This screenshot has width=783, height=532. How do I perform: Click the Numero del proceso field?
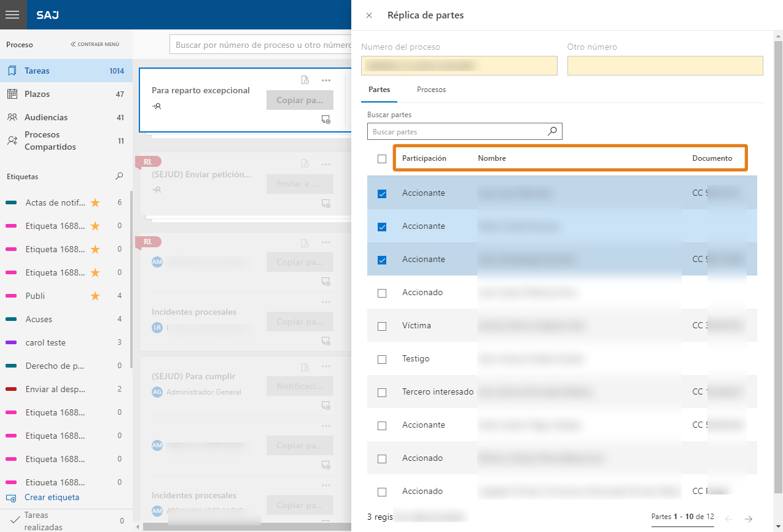tap(459, 66)
